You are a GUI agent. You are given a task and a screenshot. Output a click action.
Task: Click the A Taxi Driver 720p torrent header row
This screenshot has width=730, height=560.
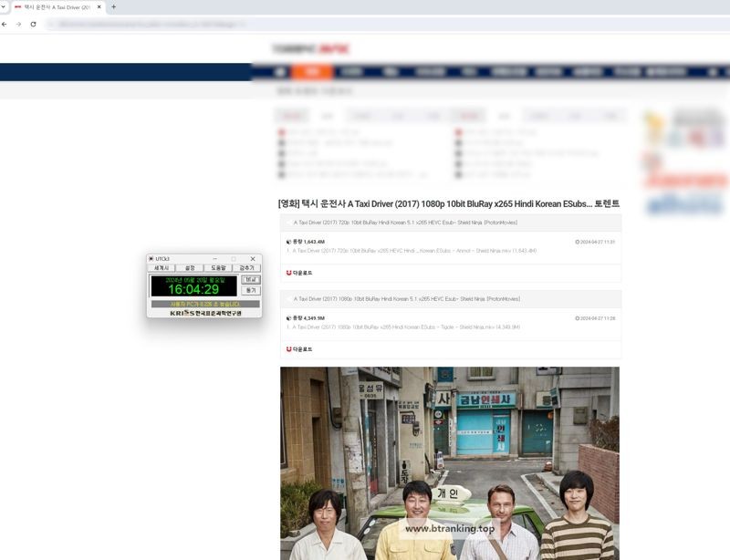coord(451,223)
